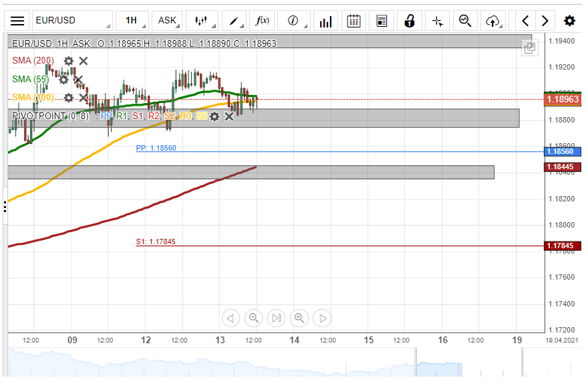Open chart settings gear in toolbar
Viewport: 588px width, 384px height.
(x=569, y=21)
